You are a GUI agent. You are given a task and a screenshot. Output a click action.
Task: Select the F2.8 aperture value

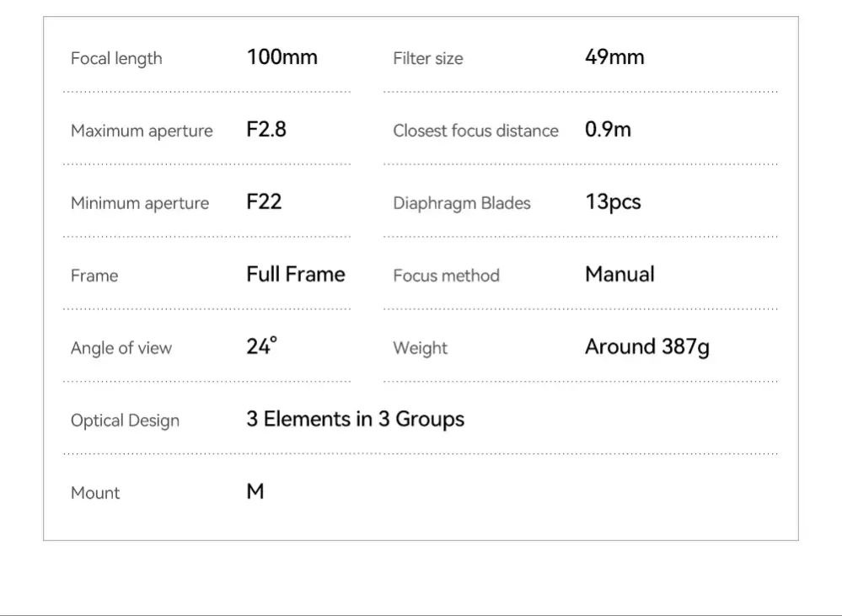pos(266,130)
